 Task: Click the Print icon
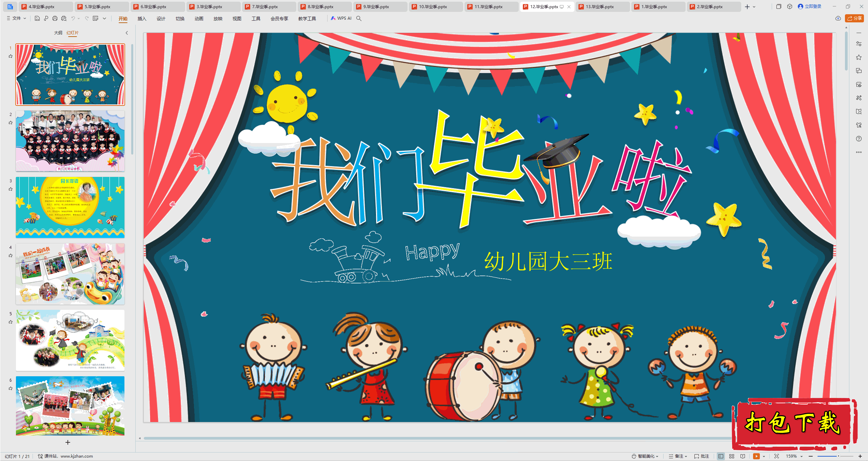click(55, 18)
